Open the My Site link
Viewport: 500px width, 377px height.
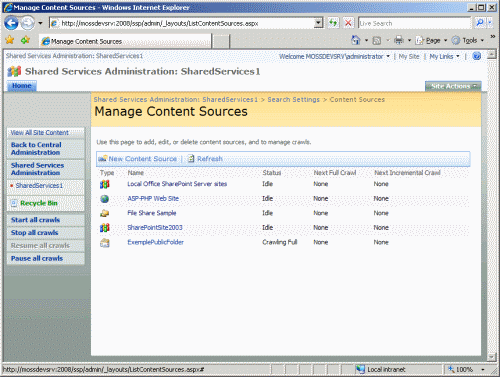click(x=409, y=56)
